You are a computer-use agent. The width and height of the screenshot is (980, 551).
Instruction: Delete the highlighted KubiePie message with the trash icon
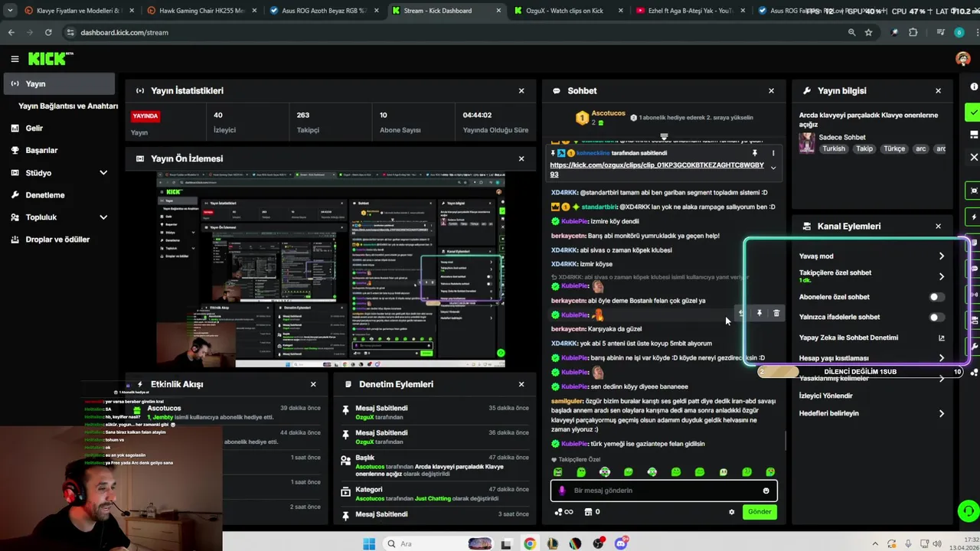click(776, 313)
